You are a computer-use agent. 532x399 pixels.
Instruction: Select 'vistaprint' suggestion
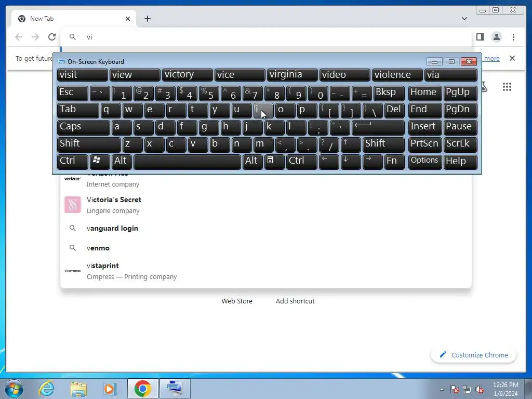tap(266, 271)
